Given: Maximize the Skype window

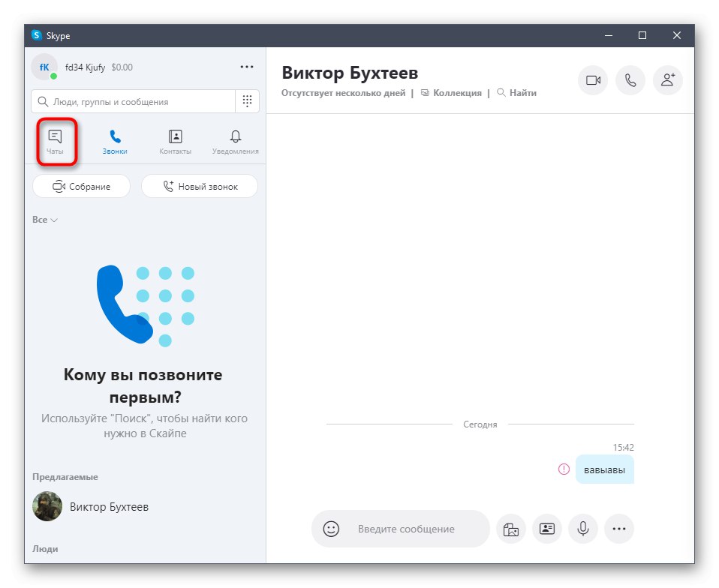Looking at the screenshot, I should click(x=642, y=35).
